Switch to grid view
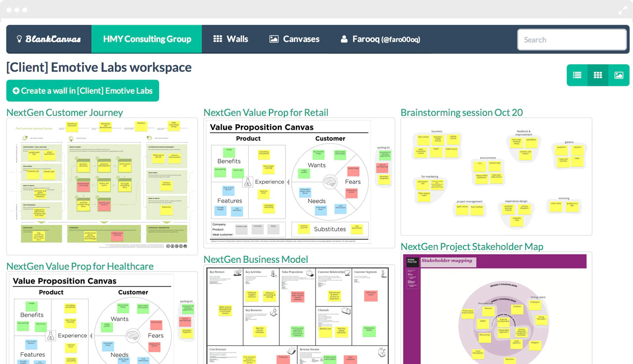This screenshot has height=364, width=633. click(x=598, y=75)
